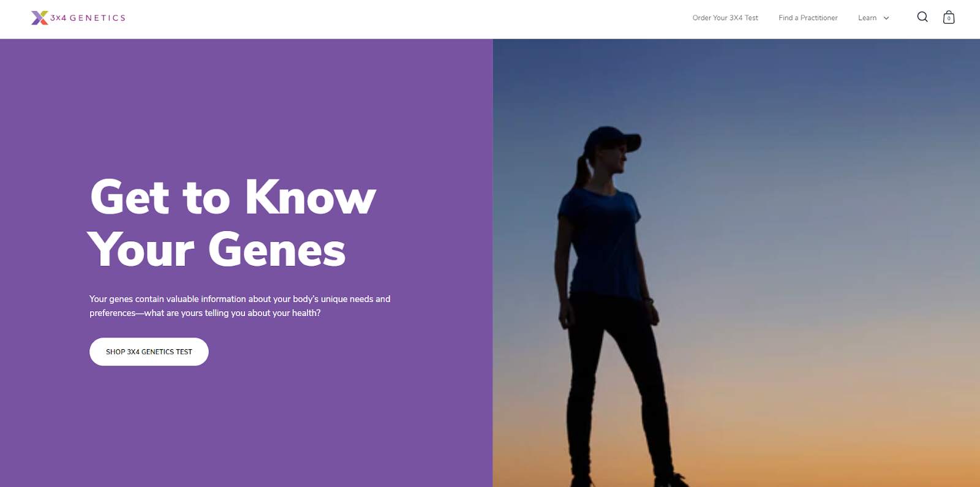Click the SHOP 3X4 GENETICS TEST button
This screenshot has height=487, width=980.
(x=149, y=352)
